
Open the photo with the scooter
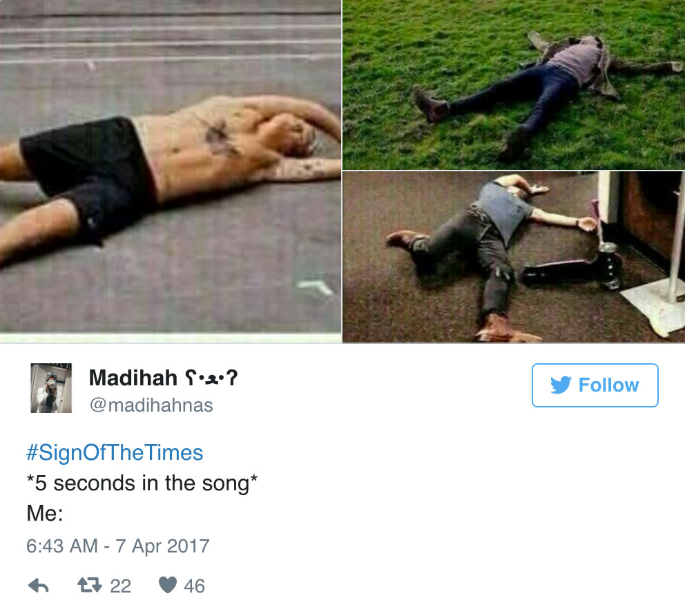click(514, 257)
